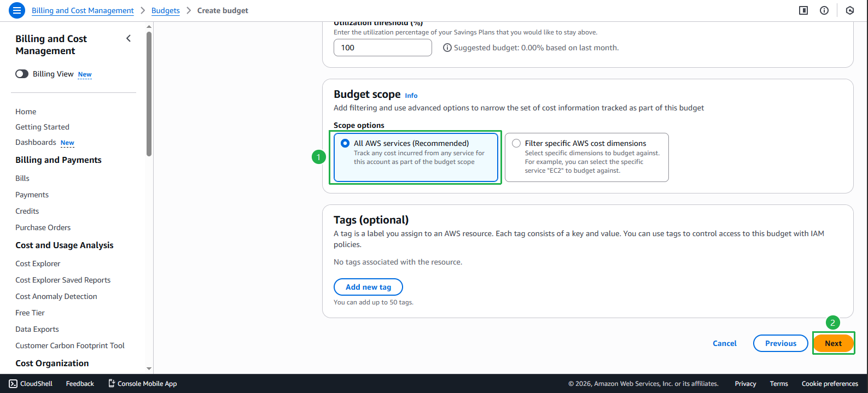Click the sidebar vertical scrollbar thumb
This screenshot has width=868, height=393.
(149, 93)
